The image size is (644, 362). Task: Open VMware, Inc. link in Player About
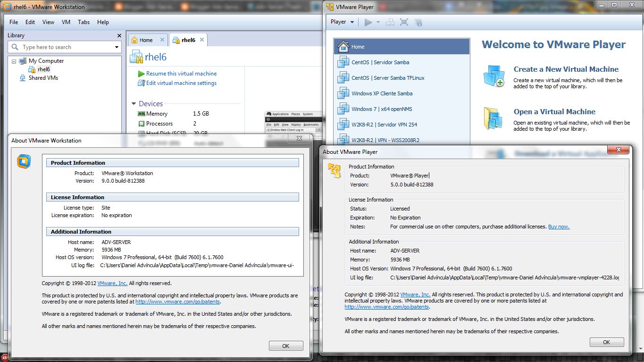[415, 295]
